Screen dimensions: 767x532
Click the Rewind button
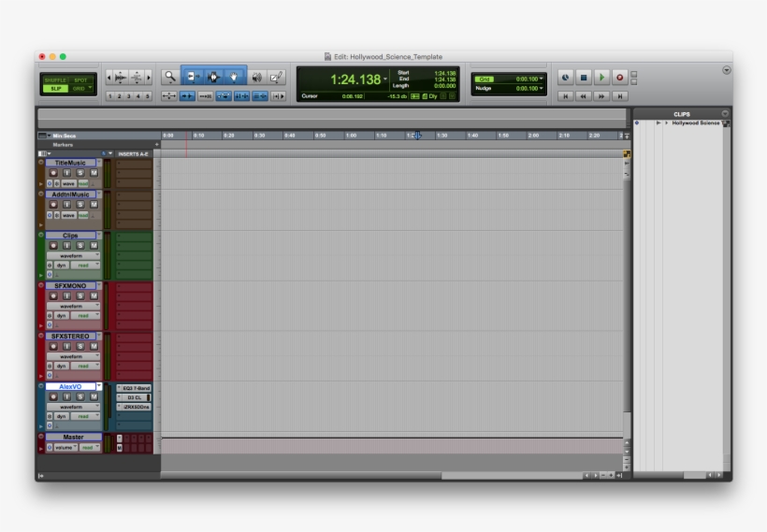(x=583, y=96)
